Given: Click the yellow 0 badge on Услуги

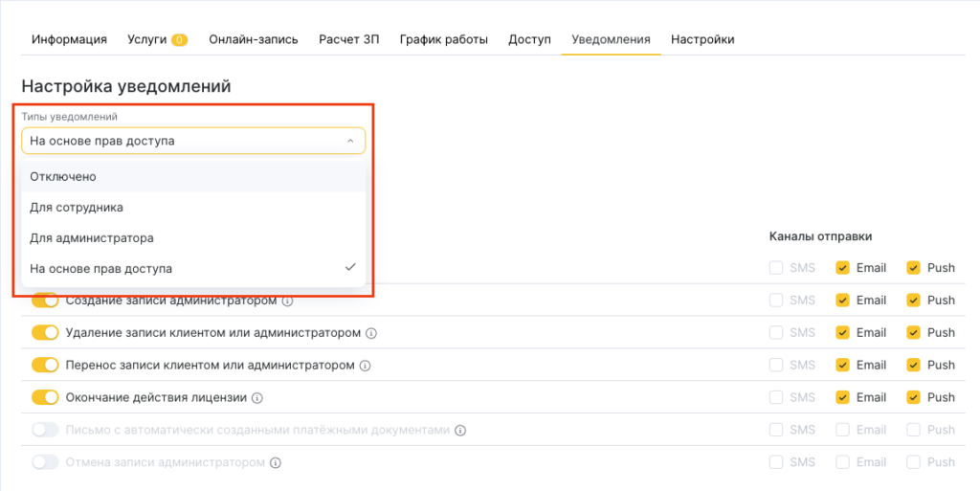Looking at the screenshot, I should pos(179,40).
